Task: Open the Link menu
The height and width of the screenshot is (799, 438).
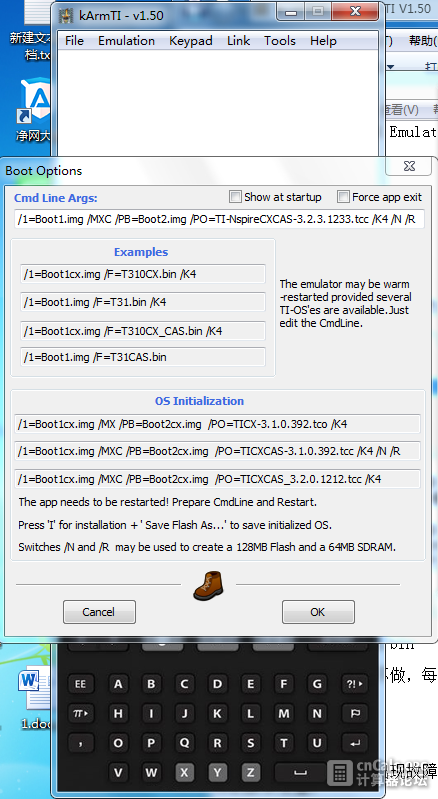Action: coord(238,41)
